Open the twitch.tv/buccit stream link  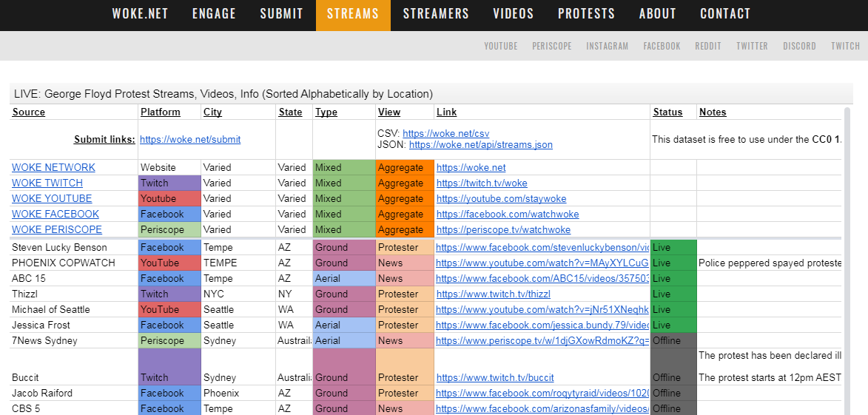pos(496,378)
